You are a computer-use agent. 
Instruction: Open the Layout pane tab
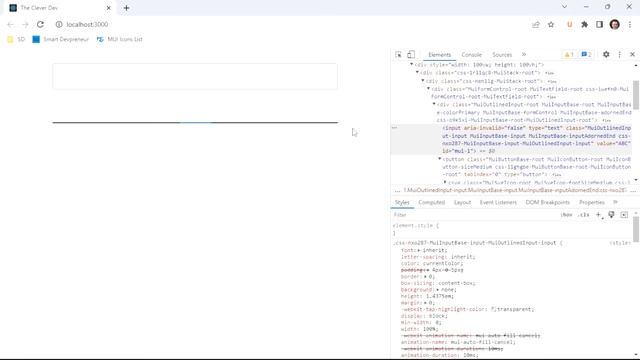coord(462,202)
